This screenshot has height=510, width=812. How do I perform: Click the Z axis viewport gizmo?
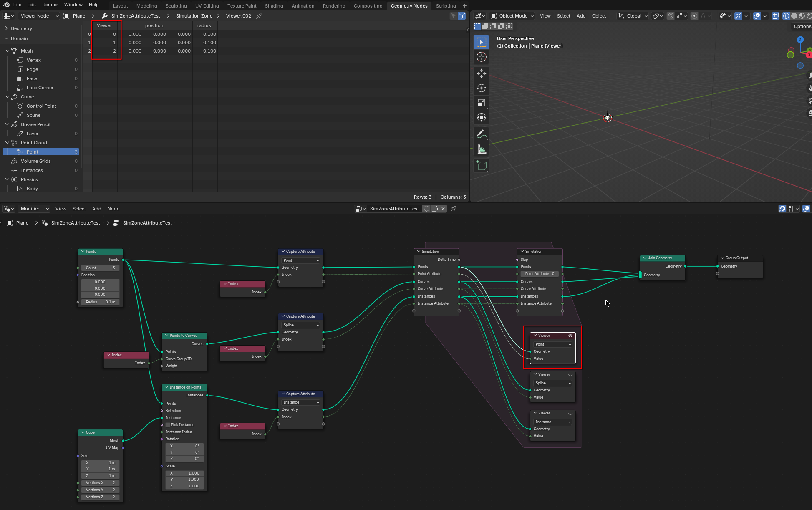click(x=800, y=40)
